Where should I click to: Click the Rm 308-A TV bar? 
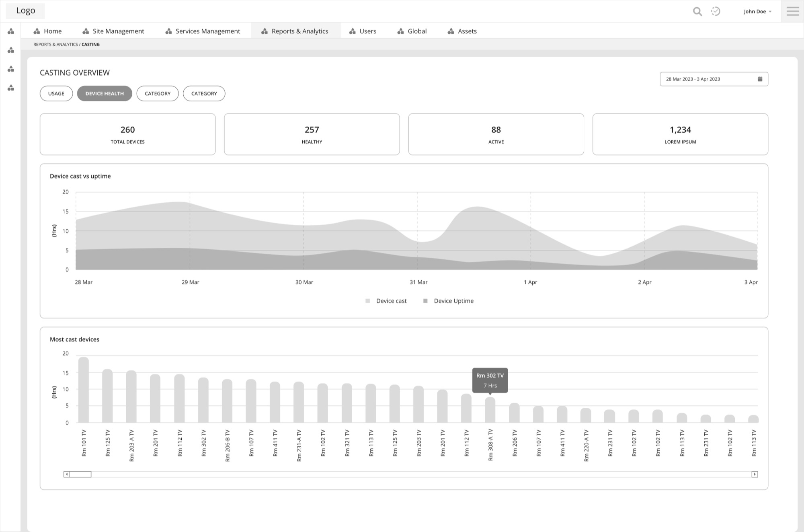(x=490, y=410)
